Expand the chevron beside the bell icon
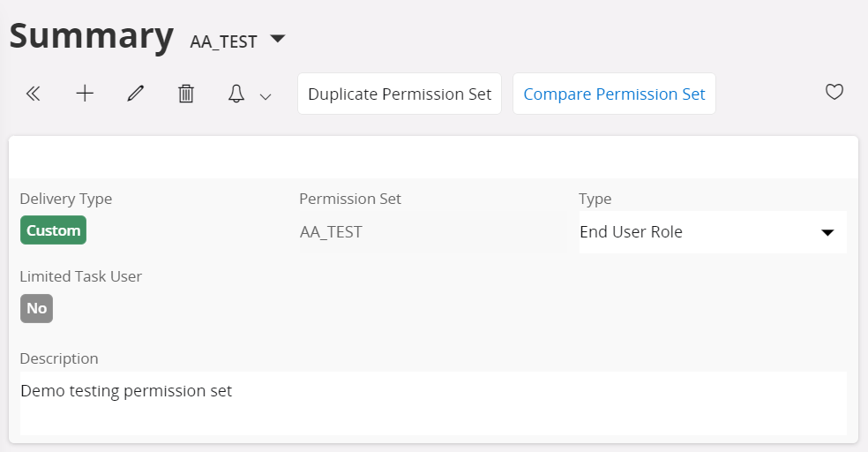The image size is (868, 452). coord(266,96)
